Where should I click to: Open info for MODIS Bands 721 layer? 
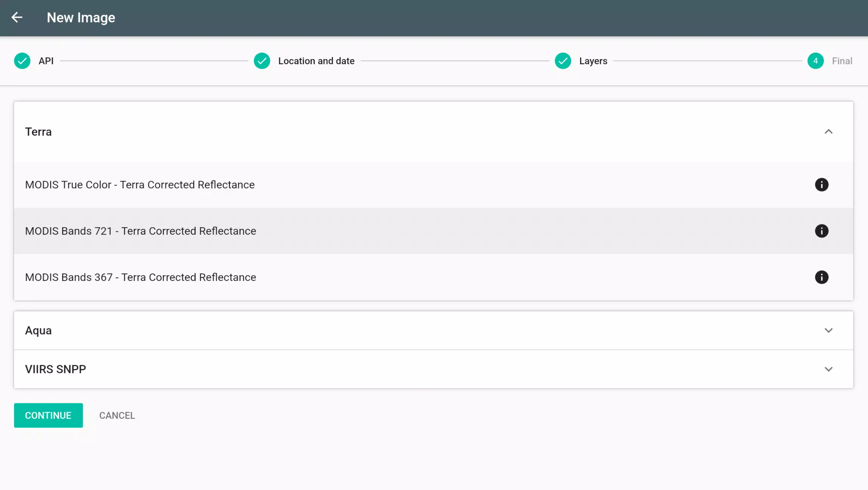[821, 231]
